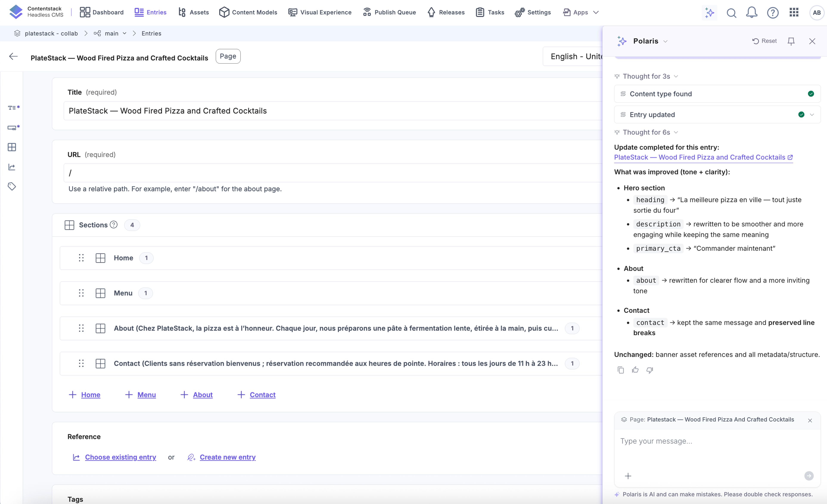Remove the Page context chip

pos(810,420)
